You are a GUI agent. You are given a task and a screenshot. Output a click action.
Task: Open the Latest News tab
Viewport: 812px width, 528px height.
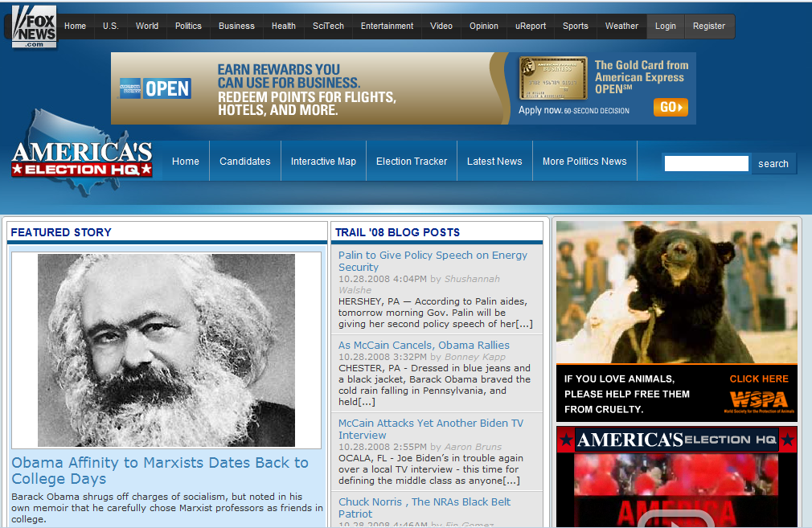(494, 161)
